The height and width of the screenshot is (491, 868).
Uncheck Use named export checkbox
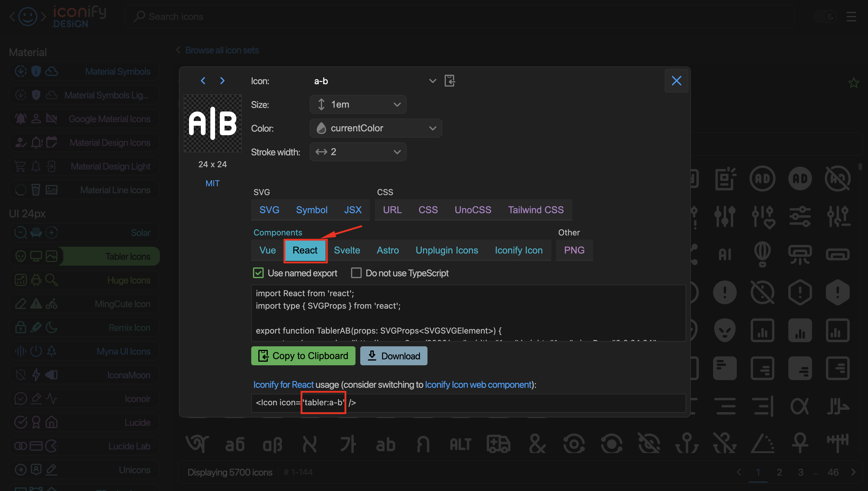pyautogui.click(x=258, y=273)
